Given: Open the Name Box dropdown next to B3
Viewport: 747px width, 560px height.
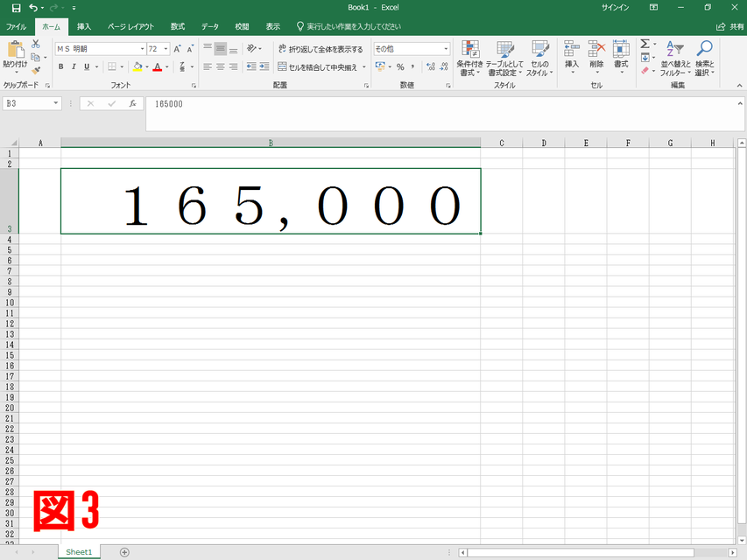Looking at the screenshot, I should point(56,103).
